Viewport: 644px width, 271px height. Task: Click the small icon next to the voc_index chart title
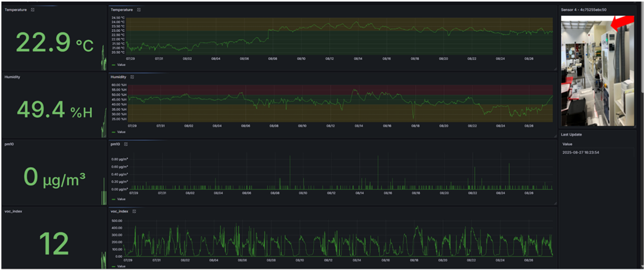134,211
